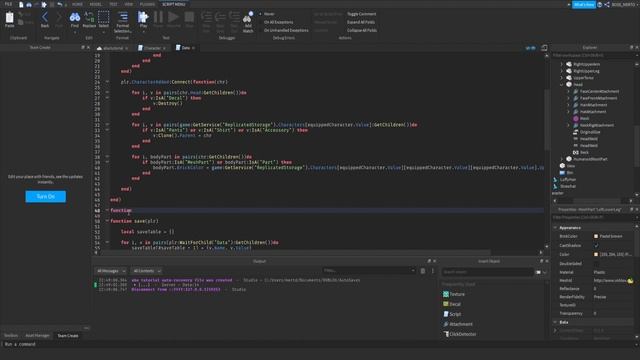Click the Back navigation arrow
Screen dimensions: 640x360
tap(45, 17)
